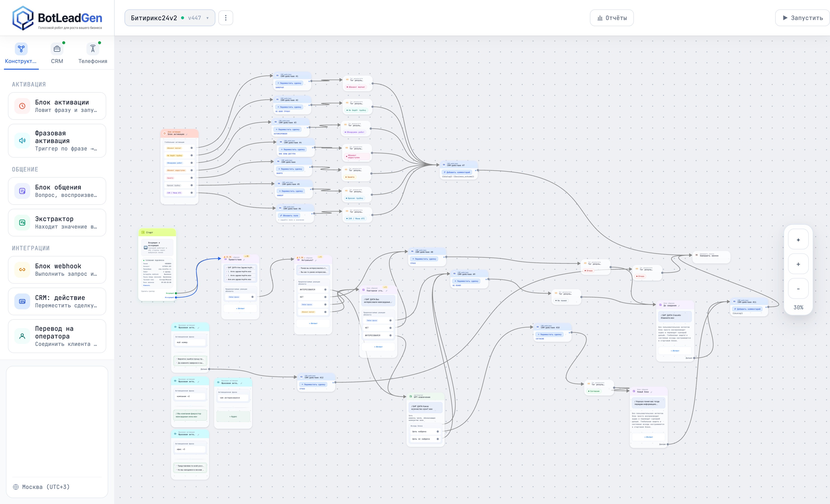Screen dimensions: 830x504
Task: Click the чем интересовался activation phrase field
Action: coord(233,398)
